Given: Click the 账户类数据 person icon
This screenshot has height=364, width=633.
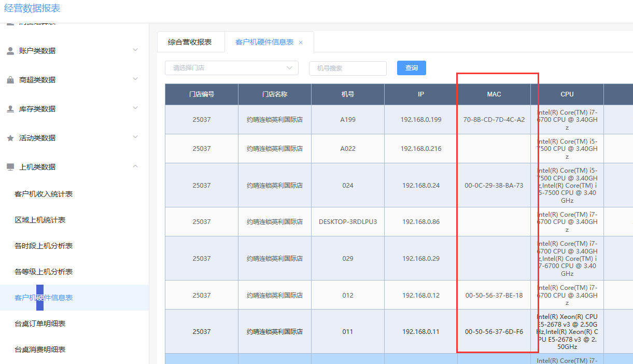Looking at the screenshot, I should (x=10, y=51).
